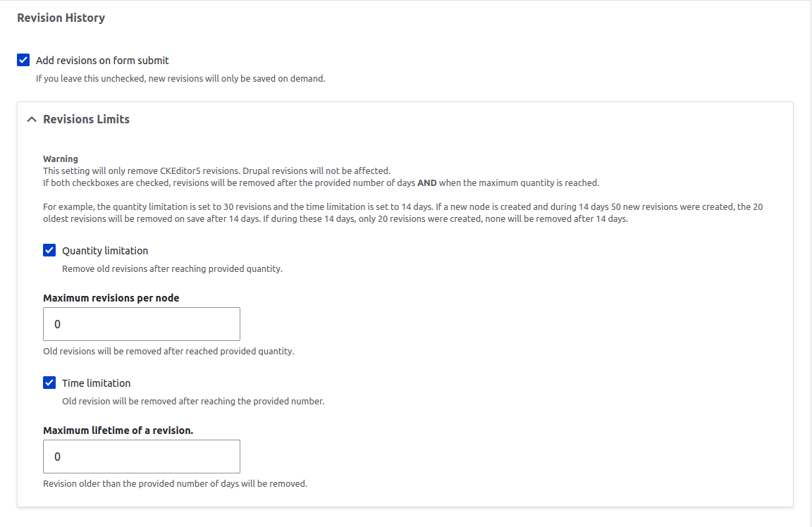Click the Remove old revisions description text
812x527 pixels.
click(x=171, y=268)
